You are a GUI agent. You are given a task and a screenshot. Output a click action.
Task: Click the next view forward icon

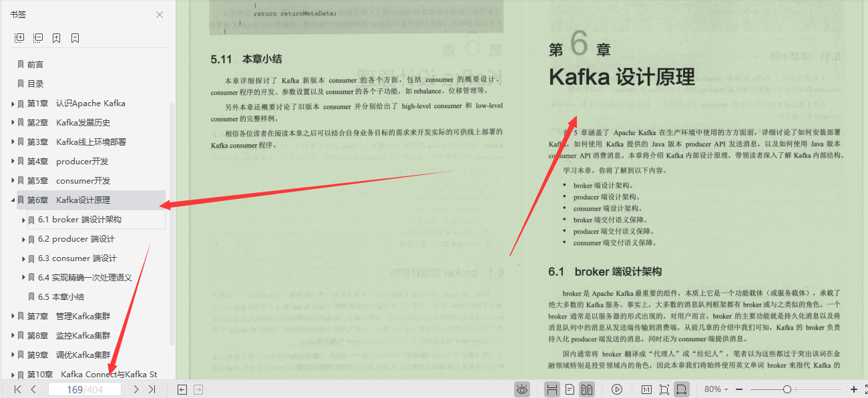(198, 389)
